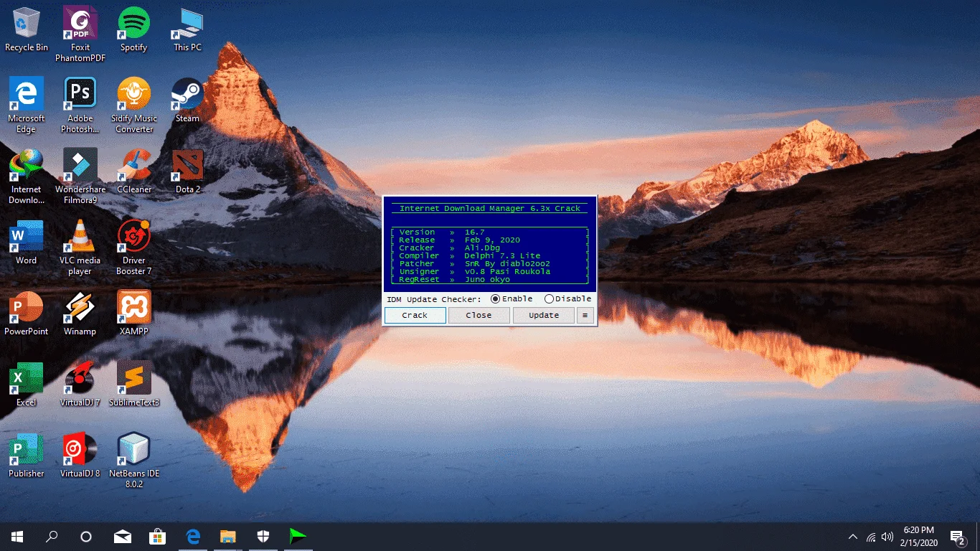Click the 'Unsigner » v0.8 Pasi Roukola' line

pyautogui.click(x=490, y=271)
